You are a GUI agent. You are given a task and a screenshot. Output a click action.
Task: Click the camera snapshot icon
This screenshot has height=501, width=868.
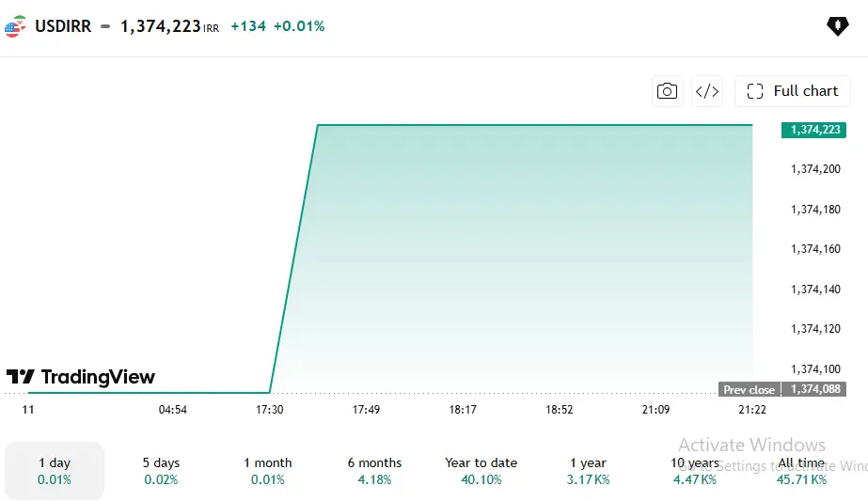tap(667, 91)
